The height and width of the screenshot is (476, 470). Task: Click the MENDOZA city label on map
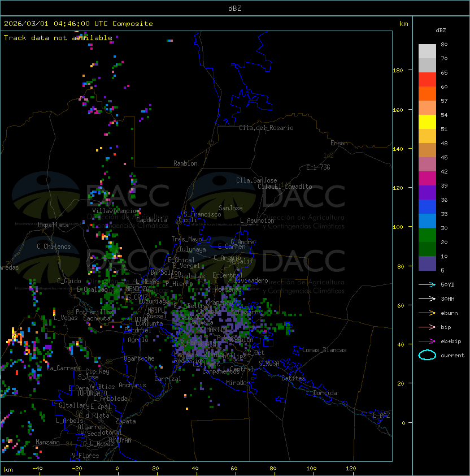(137, 289)
